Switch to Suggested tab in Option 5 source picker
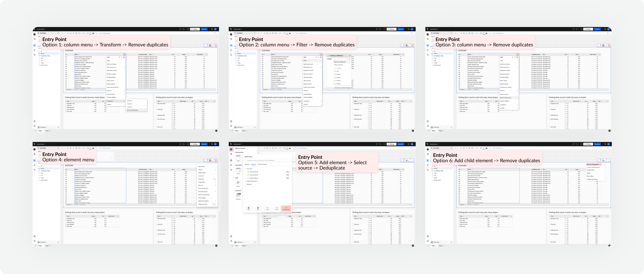The height and width of the screenshot is (274, 644). tap(247, 164)
